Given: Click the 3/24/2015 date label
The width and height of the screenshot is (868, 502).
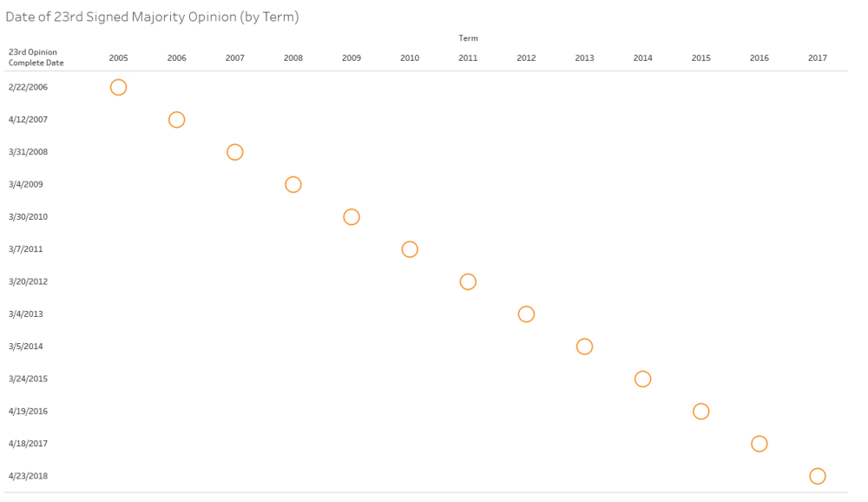Looking at the screenshot, I should 28,379.
